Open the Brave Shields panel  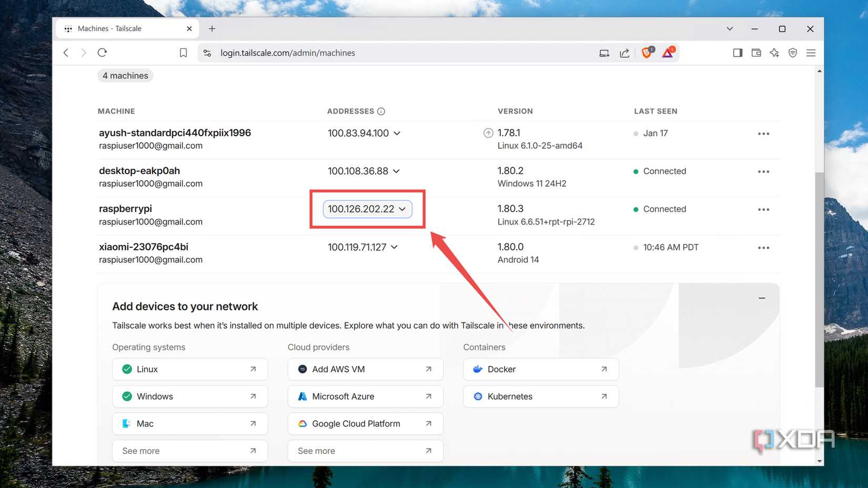pyautogui.click(x=647, y=53)
